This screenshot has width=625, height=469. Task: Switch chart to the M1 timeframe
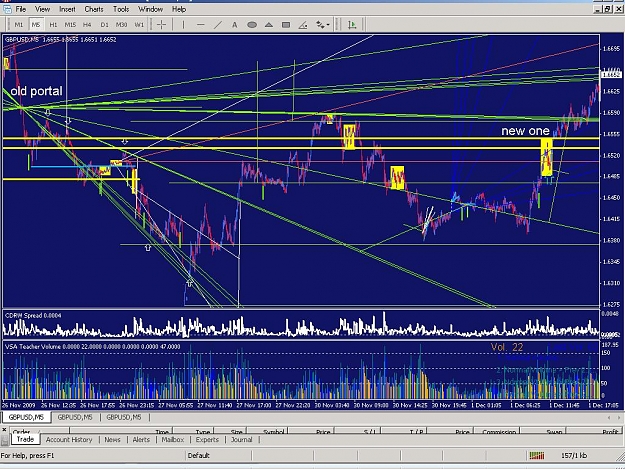(19, 25)
